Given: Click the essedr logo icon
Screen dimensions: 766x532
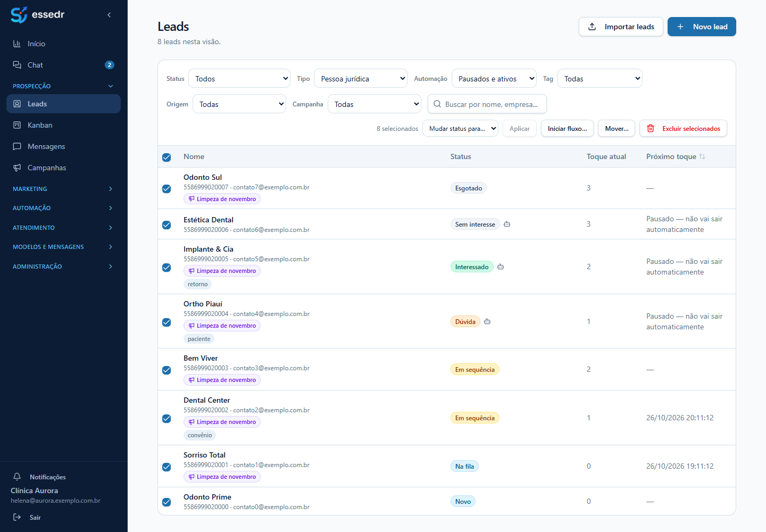Looking at the screenshot, I should click(x=19, y=15).
